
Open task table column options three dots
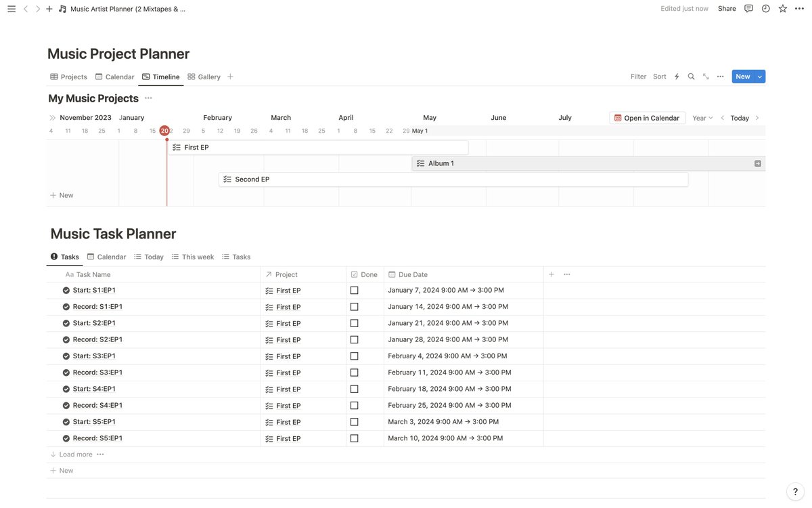point(567,274)
